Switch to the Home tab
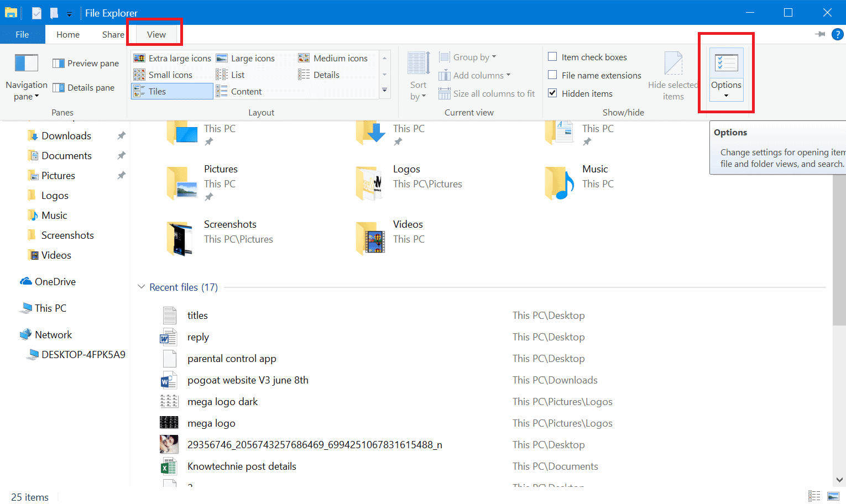This screenshot has height=504, width=846. (x=68, y=34)
